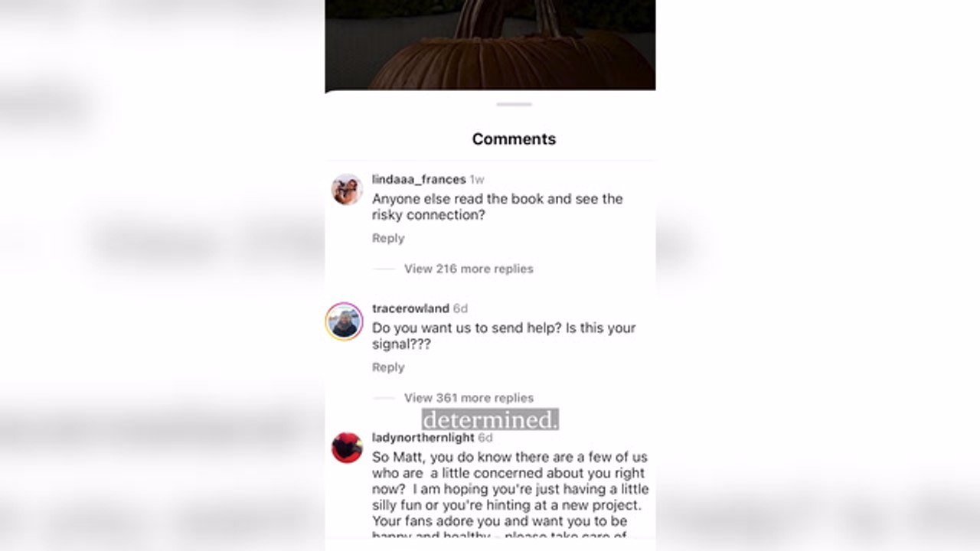The image size is (980, 551).
Task: Click the 6d timestamp beside ladynorthernlight
Action: click(x=485, y=438)
